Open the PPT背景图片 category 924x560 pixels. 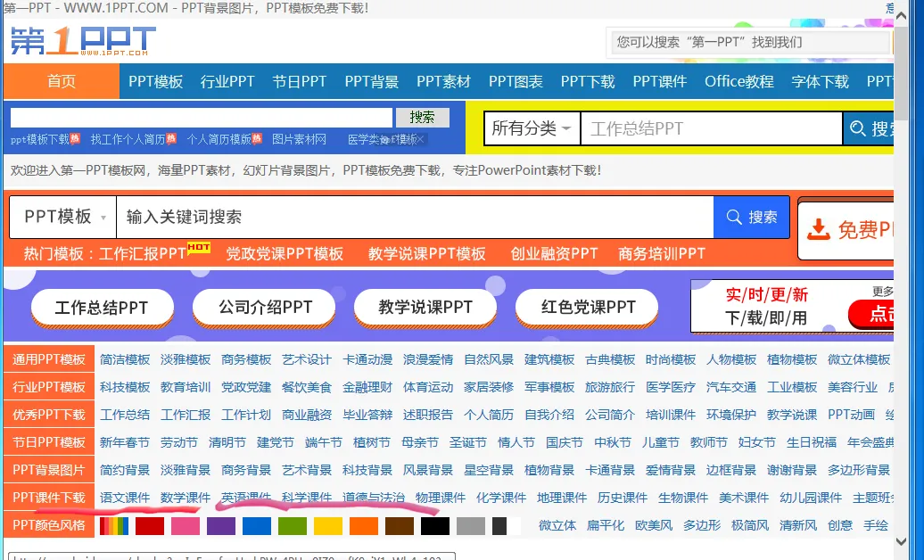click(x=49, y=470)
